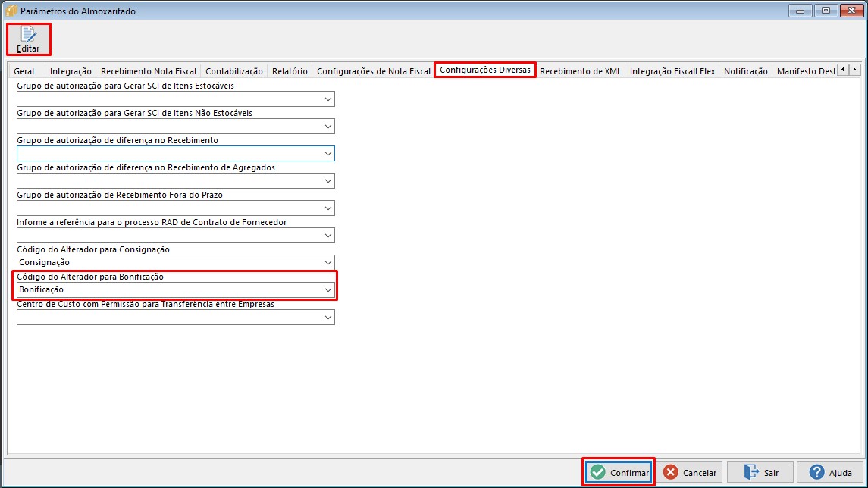Click the Parâmetros do Almoxarifado title icon
Image resolution: width=868 pixels, height=488 pixels.
tap(11, 11)
